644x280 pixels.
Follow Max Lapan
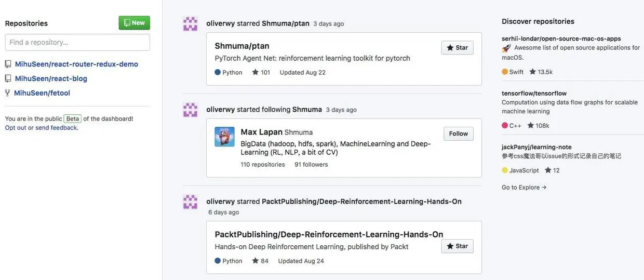pos(458,134)
